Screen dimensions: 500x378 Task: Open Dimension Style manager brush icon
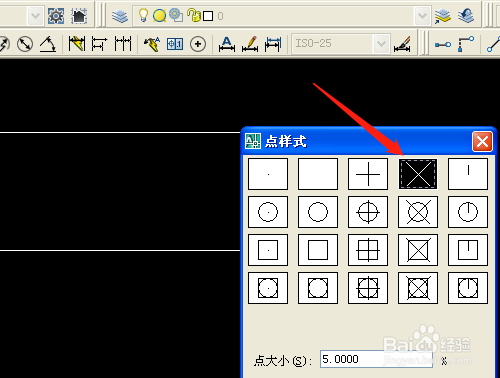(x=402, y=44)
